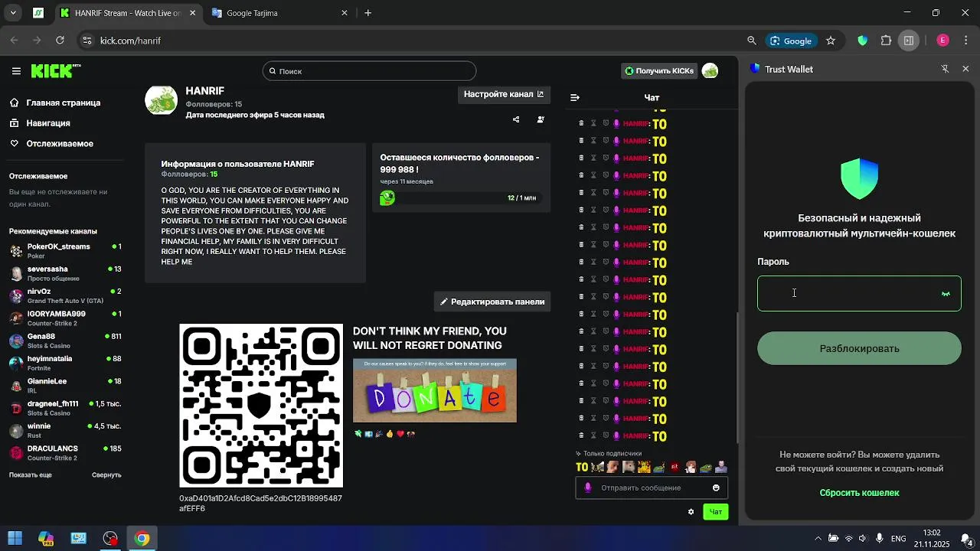Open DRACULANCS channel
The height and width of the screenshot is (551, 980).
click(65, 452)
